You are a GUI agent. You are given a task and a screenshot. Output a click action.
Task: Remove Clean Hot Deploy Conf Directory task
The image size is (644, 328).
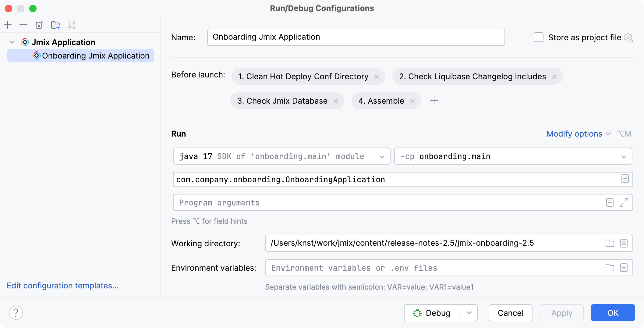[377, 77]
